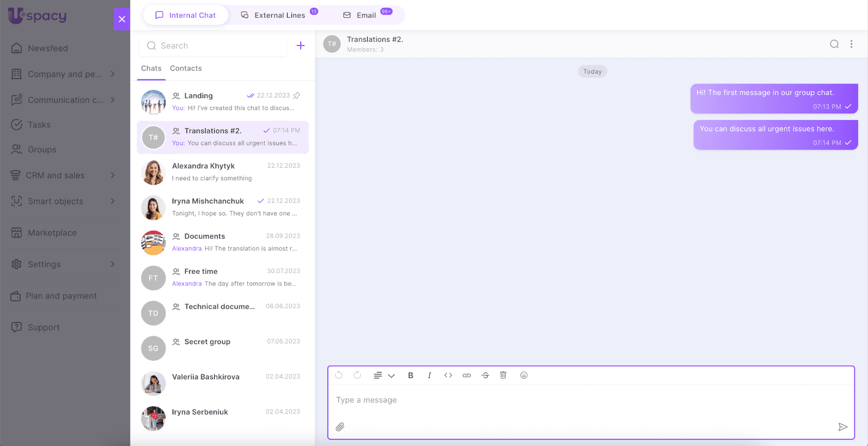Open the three-dot chat options menu
This screenshot has height=446, width=868.
pos(851,44)
